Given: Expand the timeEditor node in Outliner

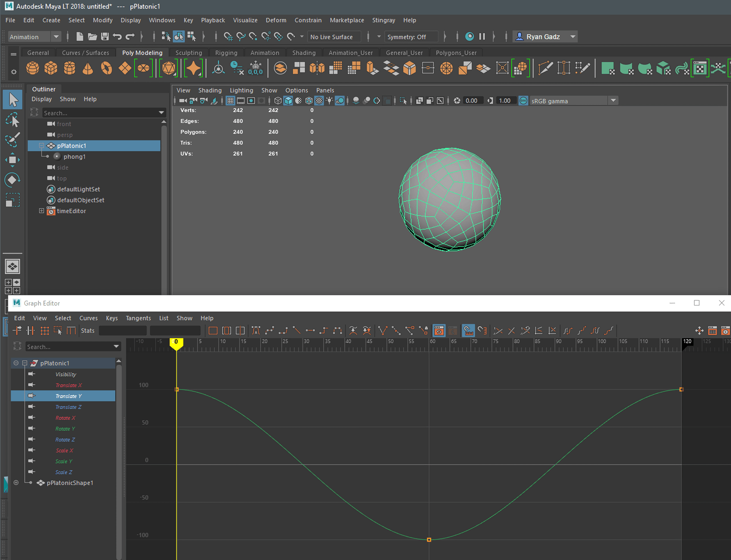Looking at the screenshot, I should [42, 211].
